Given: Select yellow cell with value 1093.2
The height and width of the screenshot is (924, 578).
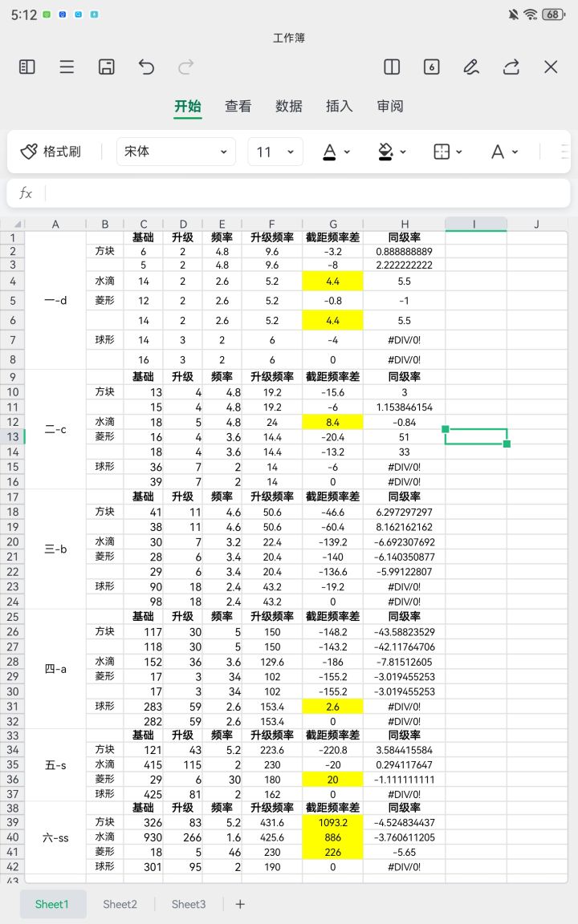Looking at the screenshot, I should [x=332, y=823].
